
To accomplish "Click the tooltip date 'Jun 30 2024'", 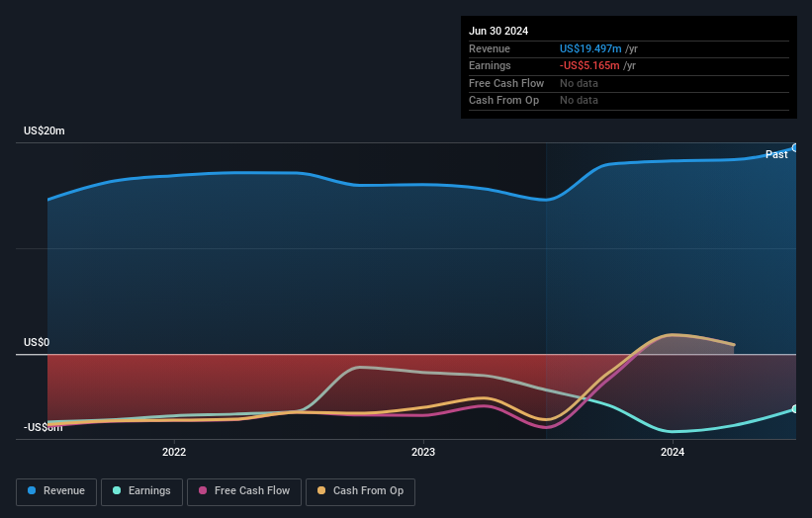I will tap(498, 31).
